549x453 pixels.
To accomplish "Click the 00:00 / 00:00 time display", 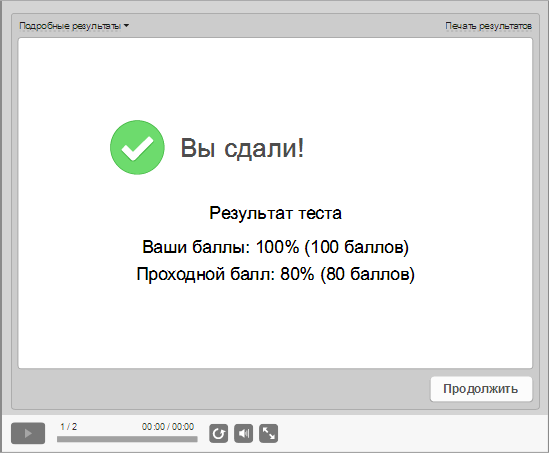I will point(168,427).
